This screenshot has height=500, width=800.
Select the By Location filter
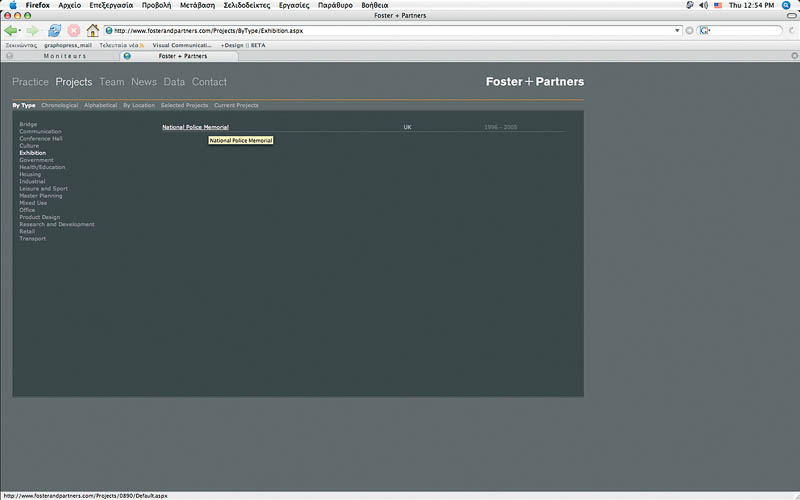(x=139, y=106)
